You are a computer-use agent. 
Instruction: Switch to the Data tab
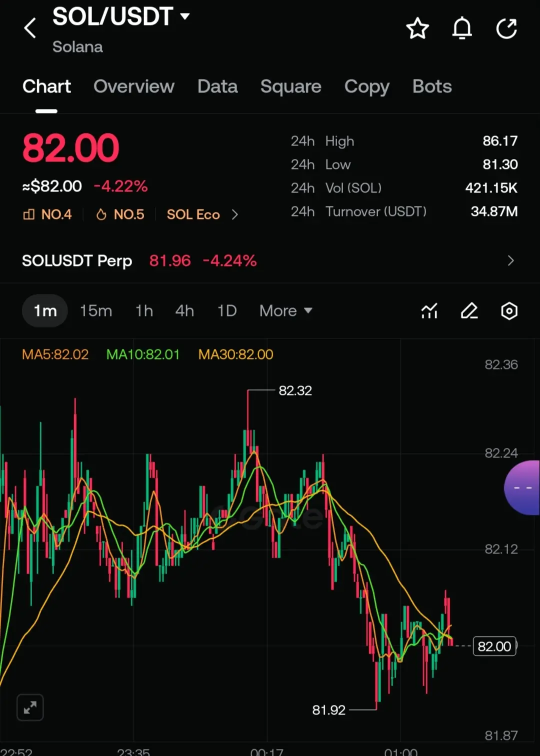click(x=217, y=86)
